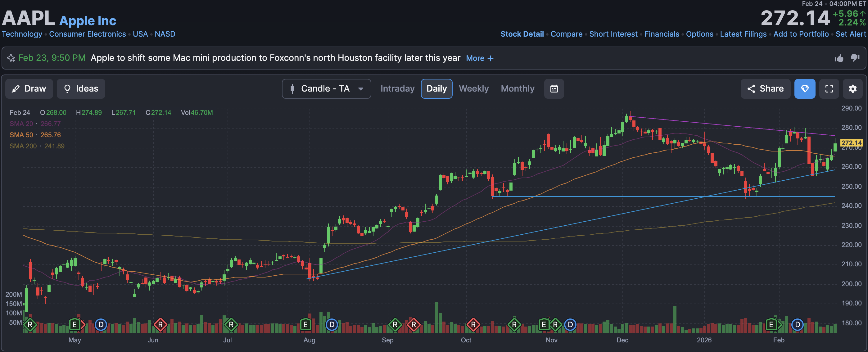Click the thumbs up icon on news
Screen dimensions: 868x352
tap(839, 58)
